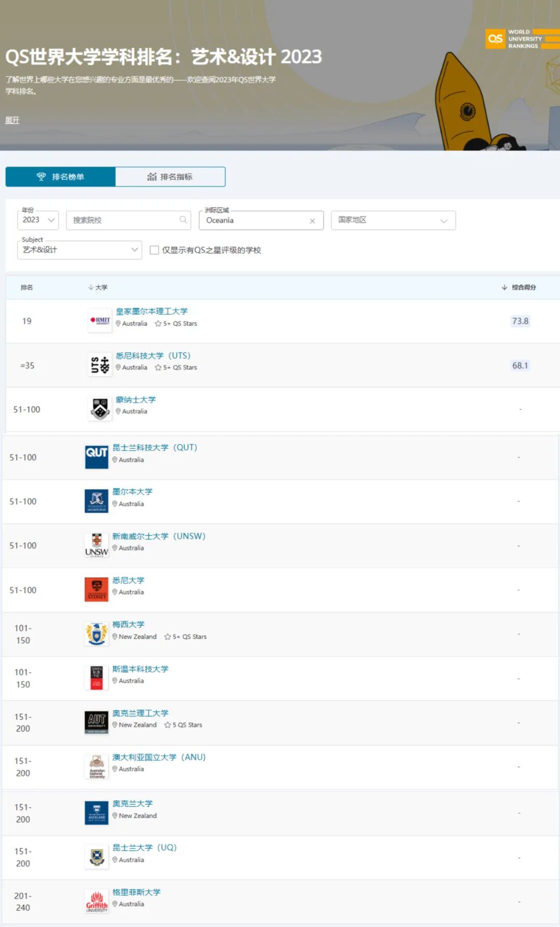Open 格里菲斯大学 link

click(x=137, y=892)
